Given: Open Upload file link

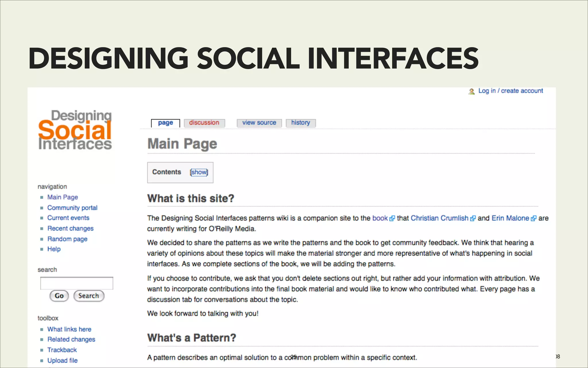Looking at the screenshot, I should point(62,361).
